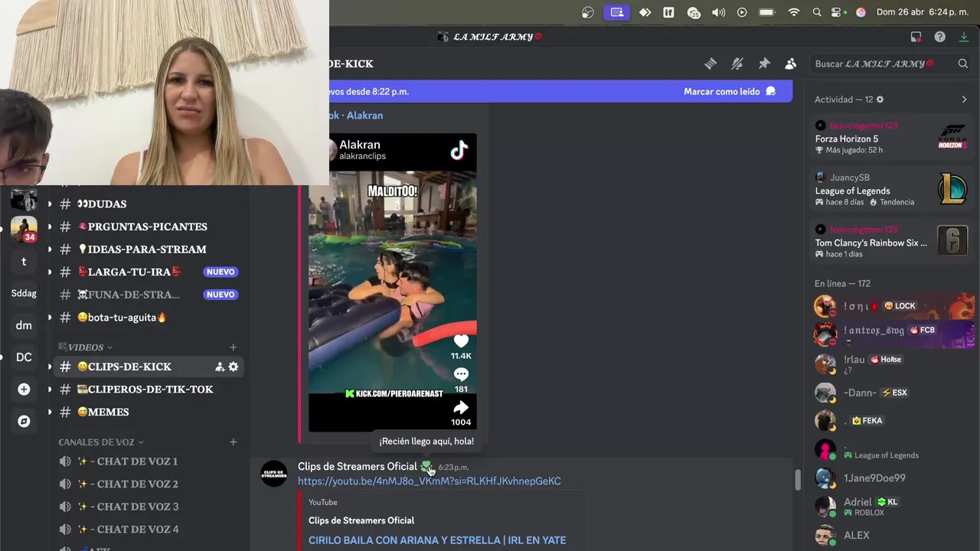Viewport: 980px width, 551px height.
Task: Open the Discord help question mark icon
Action: click(939, 37)
